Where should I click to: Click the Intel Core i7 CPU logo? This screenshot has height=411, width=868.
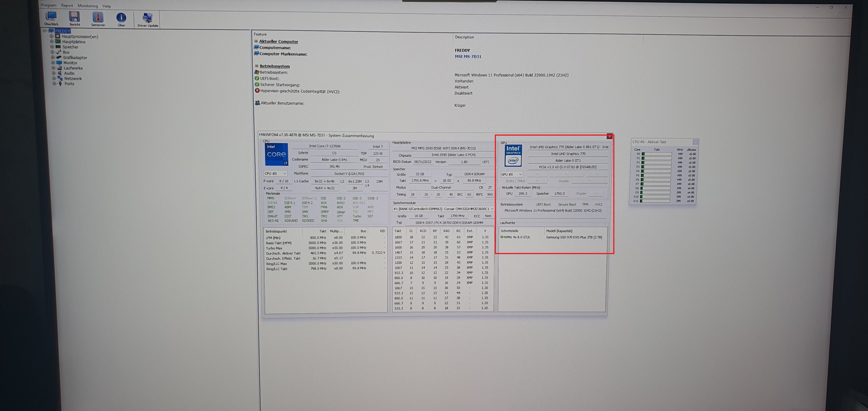click(276, 155)
